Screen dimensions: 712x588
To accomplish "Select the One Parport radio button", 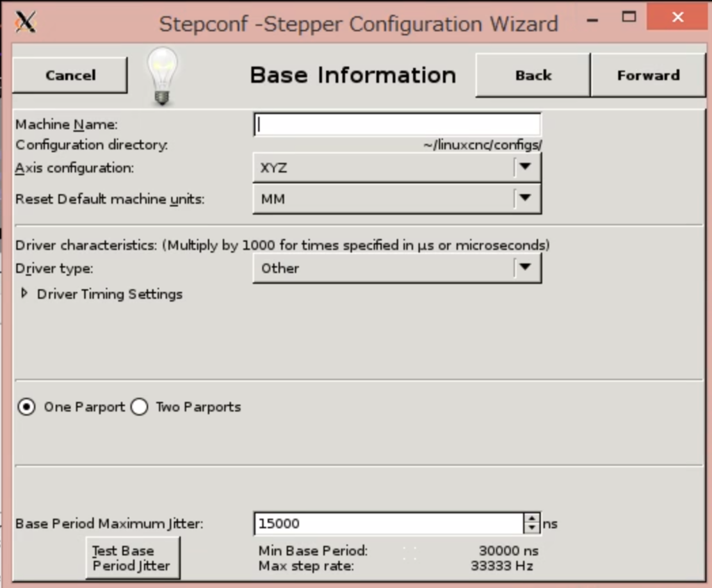I will click(x=26, y=407).
